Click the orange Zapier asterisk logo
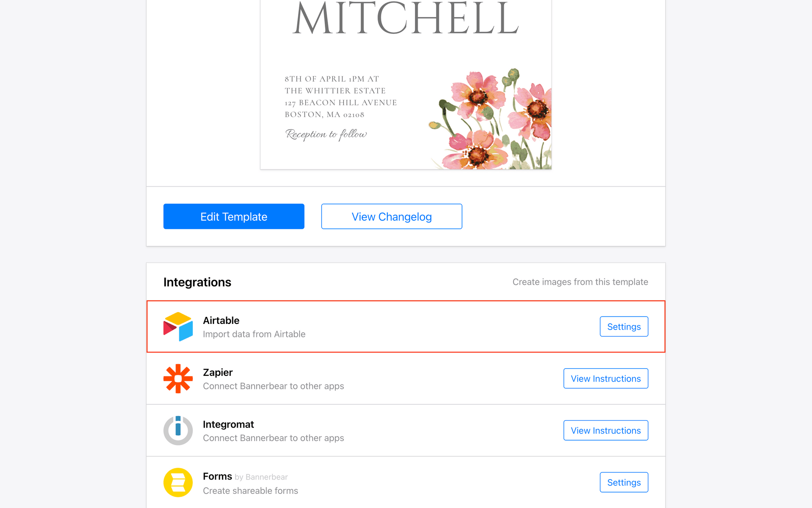Screen dimensions: 812x508 (x=178, y=378)
